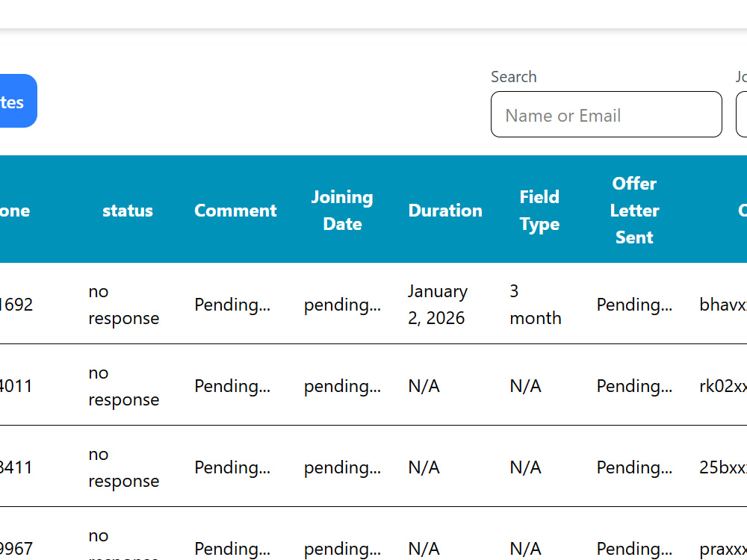Click the Field Type column header
Viewport: 747px width, 560px height.
coord(539,211)
